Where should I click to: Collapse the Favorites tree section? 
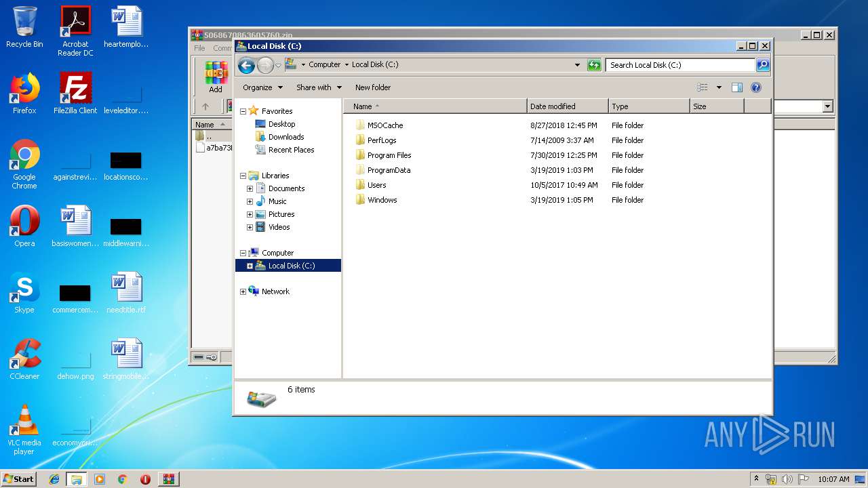pos(243,111)
